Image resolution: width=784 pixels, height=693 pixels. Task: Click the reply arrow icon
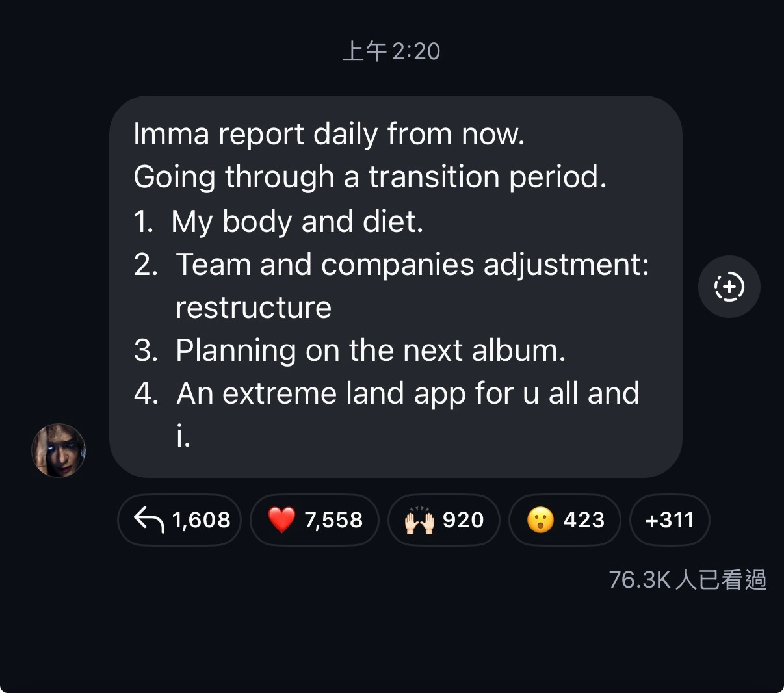(x=148, y=519)
